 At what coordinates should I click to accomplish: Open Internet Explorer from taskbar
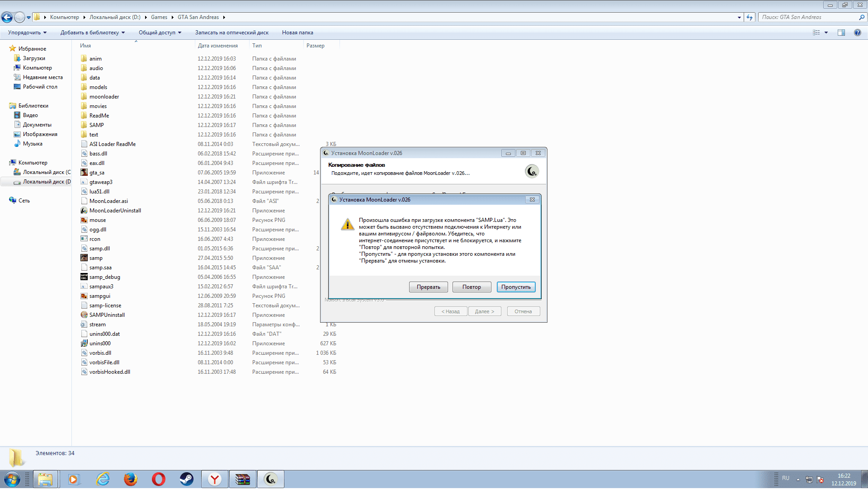pos(103,479)
